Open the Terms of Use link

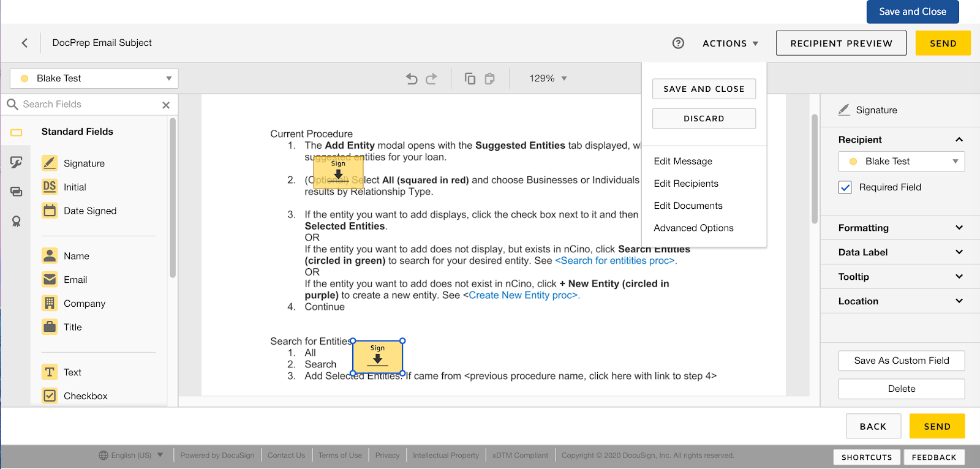tap(340, 456)
